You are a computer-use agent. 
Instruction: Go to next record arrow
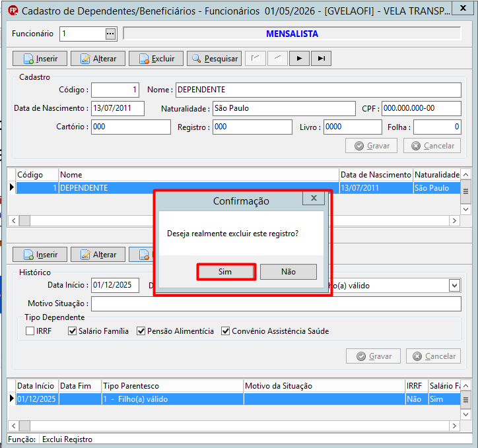[299, 59]
